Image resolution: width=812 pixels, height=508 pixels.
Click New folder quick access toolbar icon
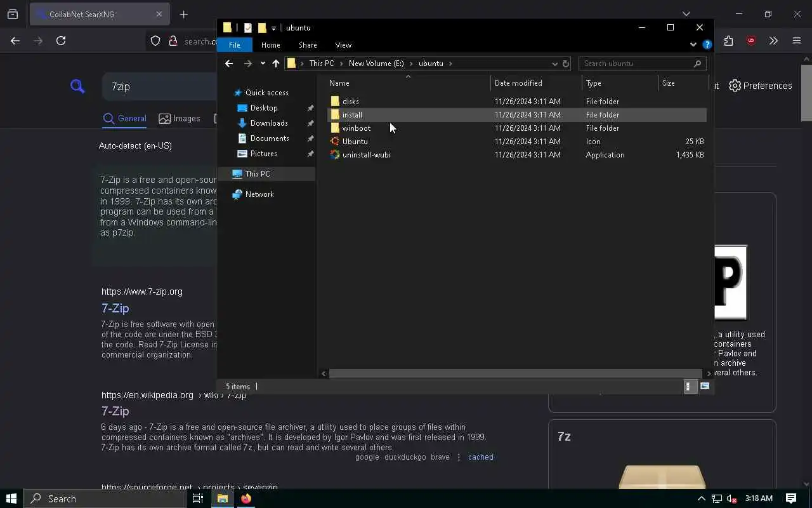click(261, 28)
